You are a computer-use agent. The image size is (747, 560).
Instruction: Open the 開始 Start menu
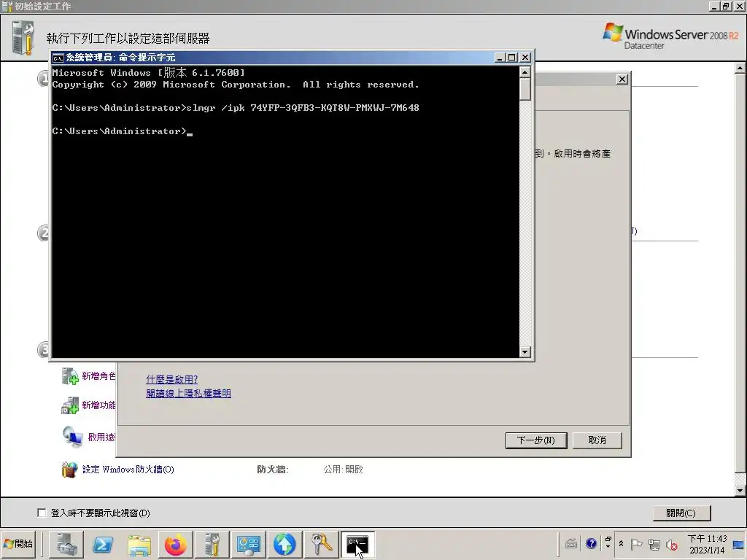click(x=18, y=544)
